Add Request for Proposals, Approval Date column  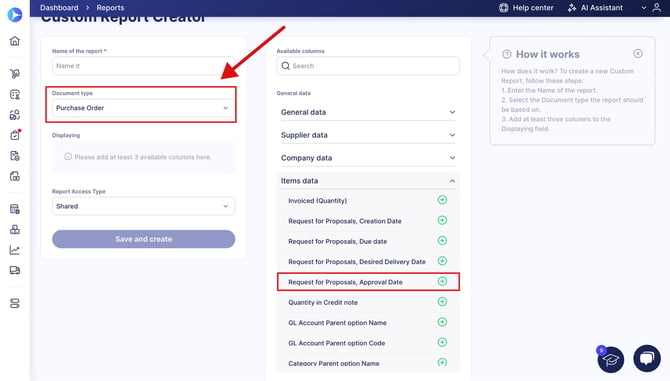click(x=442, y=281)
